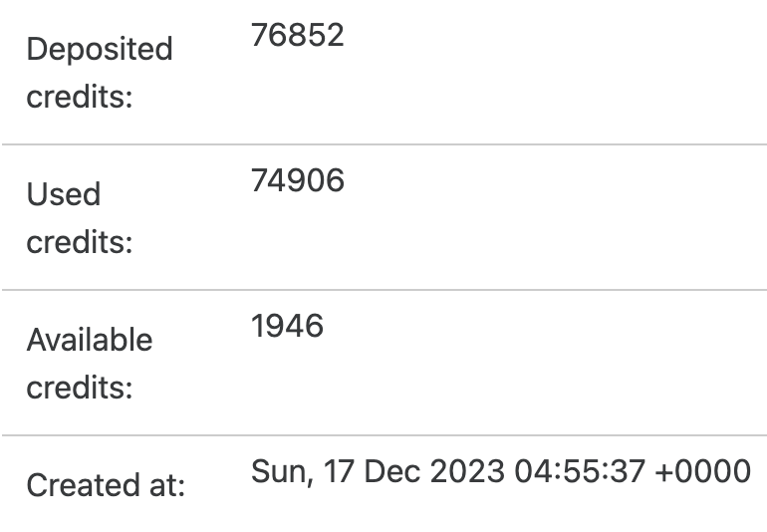Click the year 2023 in created date

tap(467, 471)
